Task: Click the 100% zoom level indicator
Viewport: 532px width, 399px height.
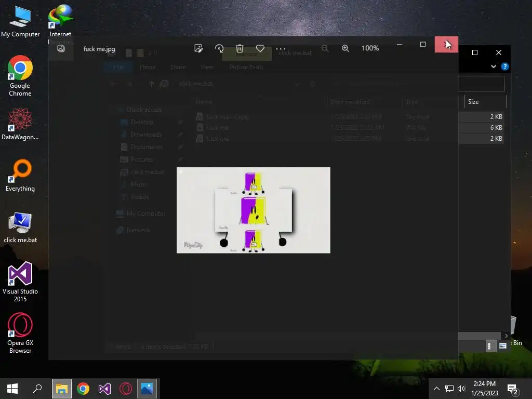Action: tap(370, 48)
